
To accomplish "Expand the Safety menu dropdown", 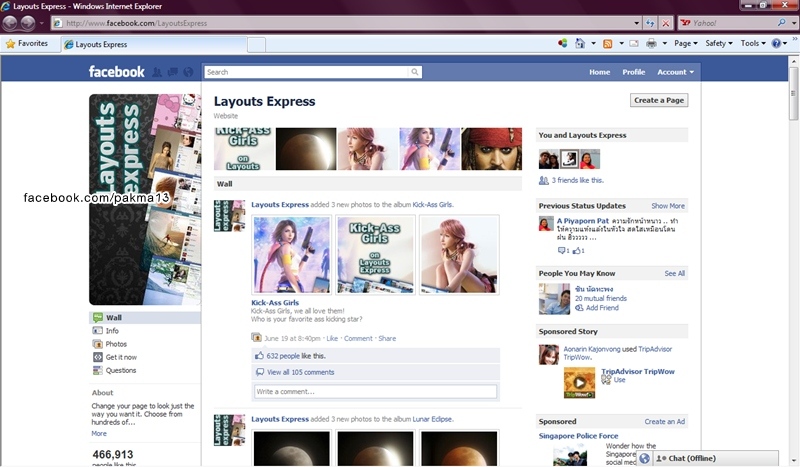I will tap(718, 44).
